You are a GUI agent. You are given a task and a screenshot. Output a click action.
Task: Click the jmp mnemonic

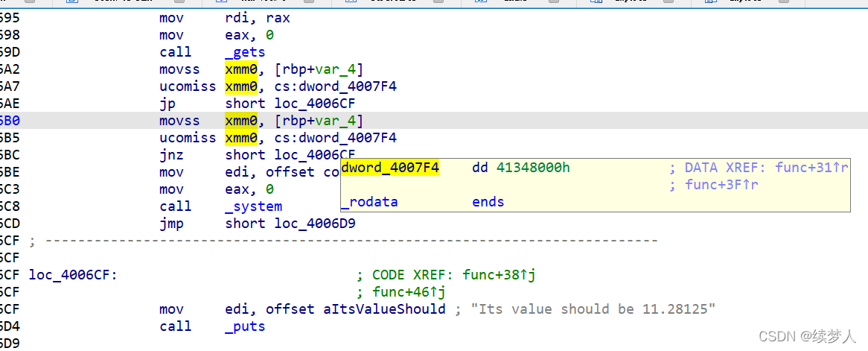[x=172, y=224]
